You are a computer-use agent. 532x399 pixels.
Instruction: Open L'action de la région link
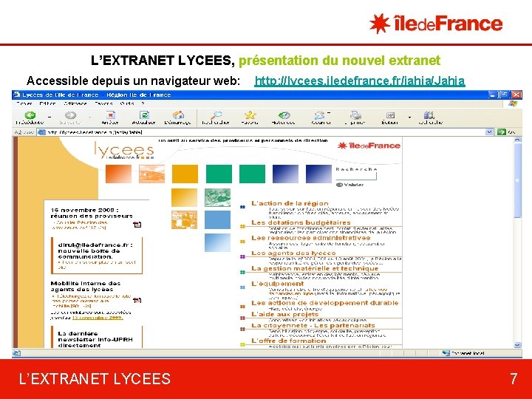(x=290, y=203)
